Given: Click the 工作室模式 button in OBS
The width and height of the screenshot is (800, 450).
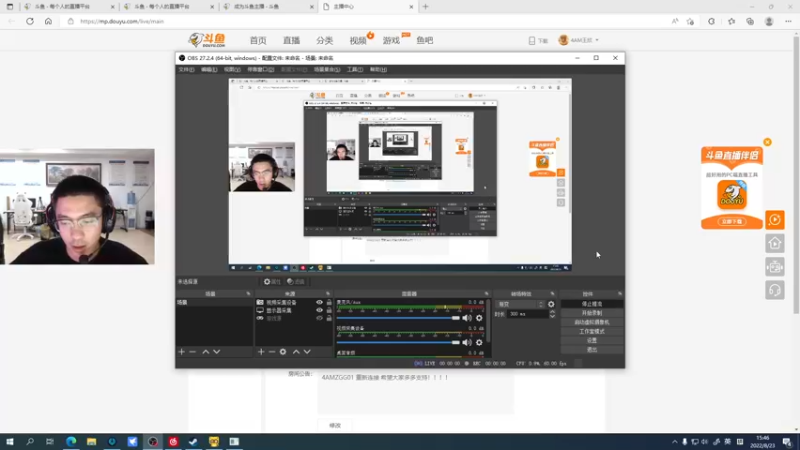Looking at the screenshot, I should click(x=592, y=332).
